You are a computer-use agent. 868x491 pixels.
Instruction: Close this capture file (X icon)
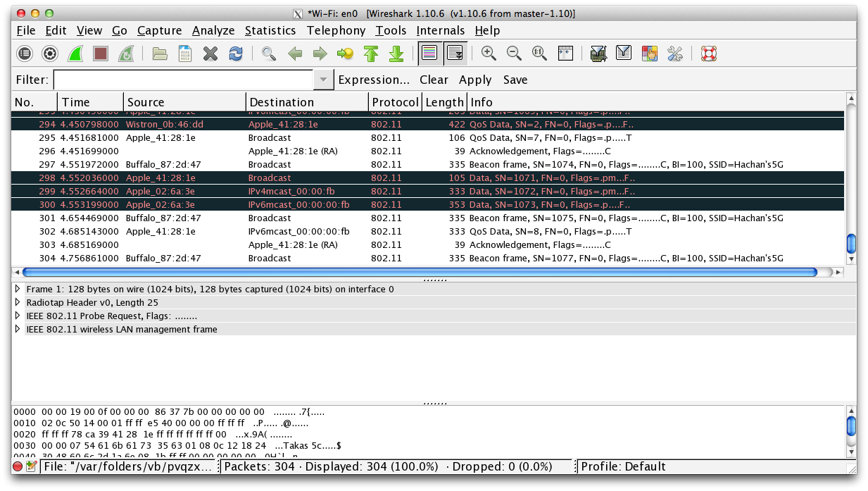click(x=210, y=54)
